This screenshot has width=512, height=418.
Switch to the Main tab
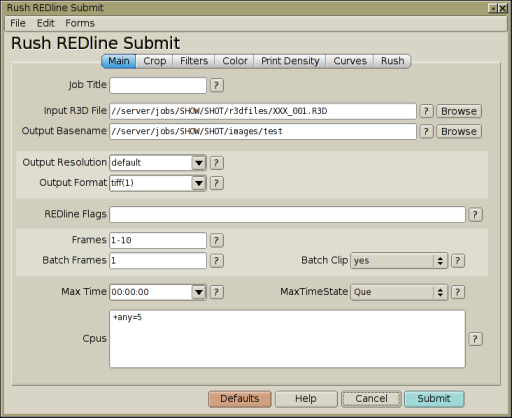(x=119, y=61)
